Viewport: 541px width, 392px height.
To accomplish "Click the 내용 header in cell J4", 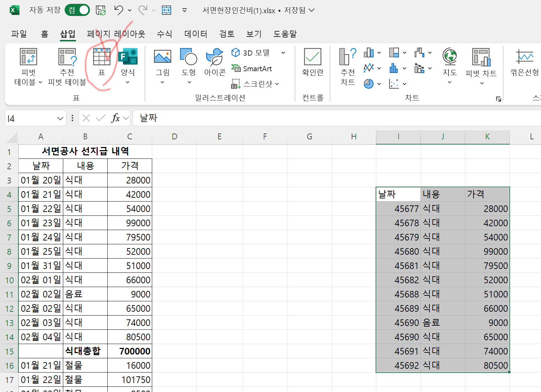I will (x=443, y=194).
